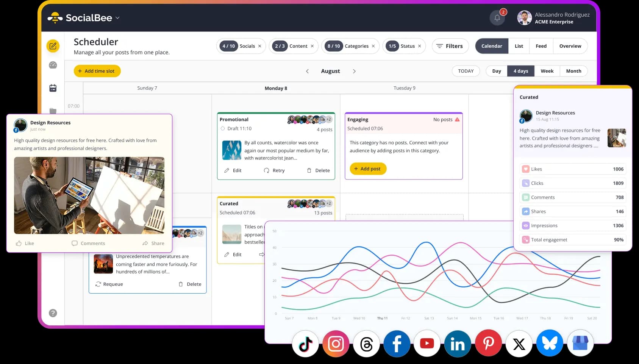Viewport: 639px width, 364px height.
Task: Click the compose post sidebar icon
Action: pyautogui.click(x=53, y=46)
